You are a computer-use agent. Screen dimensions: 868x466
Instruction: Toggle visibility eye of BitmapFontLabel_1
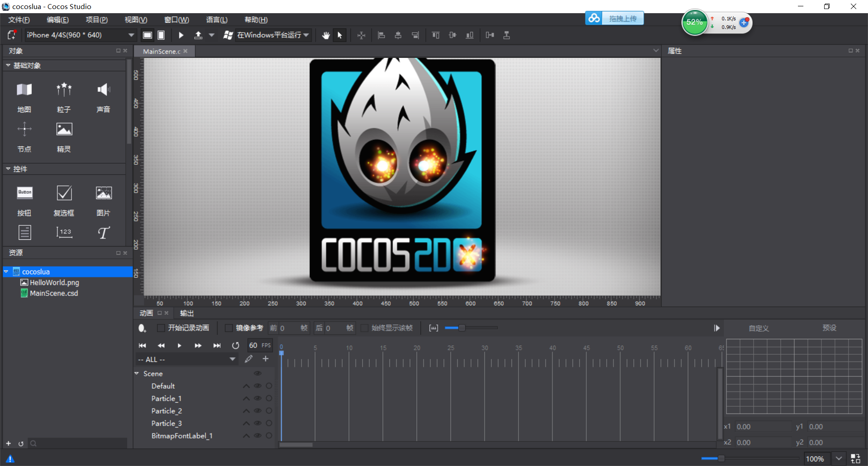tap(258, 436)
